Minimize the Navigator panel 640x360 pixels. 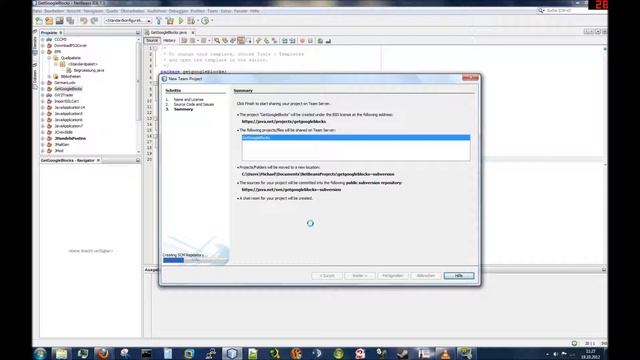click(138, 160)
